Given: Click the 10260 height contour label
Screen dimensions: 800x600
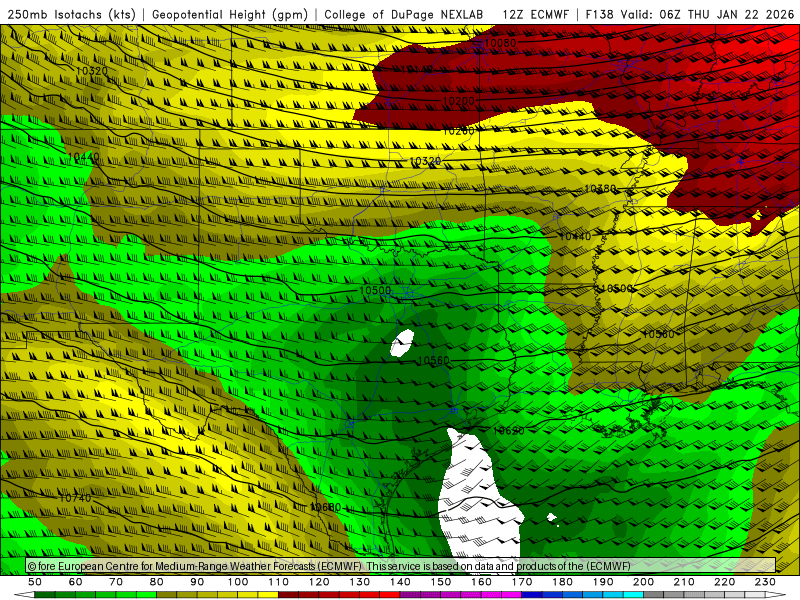Looking at the screenshot, I should pos(458,131).
